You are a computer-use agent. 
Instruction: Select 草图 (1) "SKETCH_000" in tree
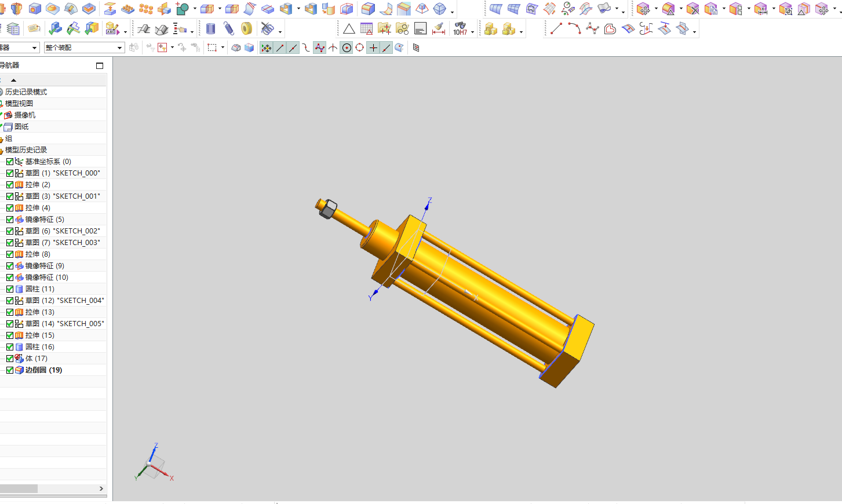(x=63, y=173)
